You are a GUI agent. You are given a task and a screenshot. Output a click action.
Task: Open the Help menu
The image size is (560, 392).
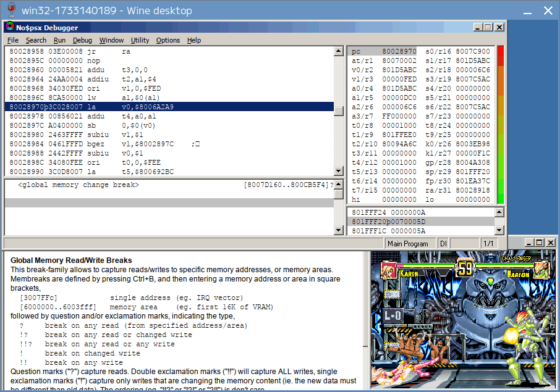[x=194, y=40]
